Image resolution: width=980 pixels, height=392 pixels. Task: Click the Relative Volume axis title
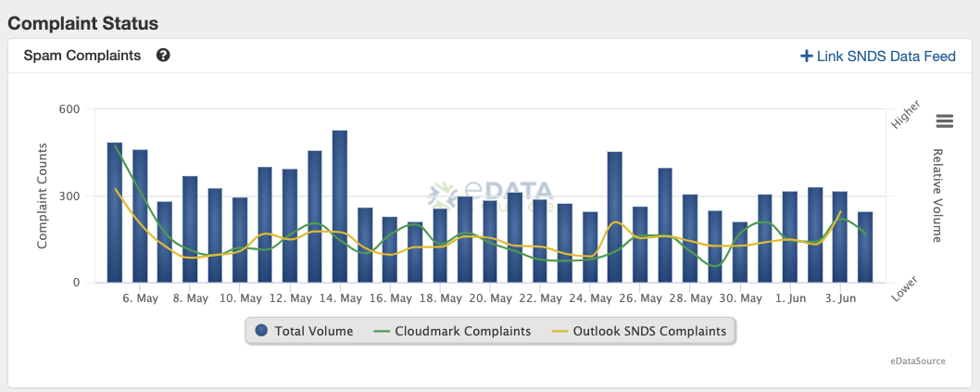coord(936,196)
